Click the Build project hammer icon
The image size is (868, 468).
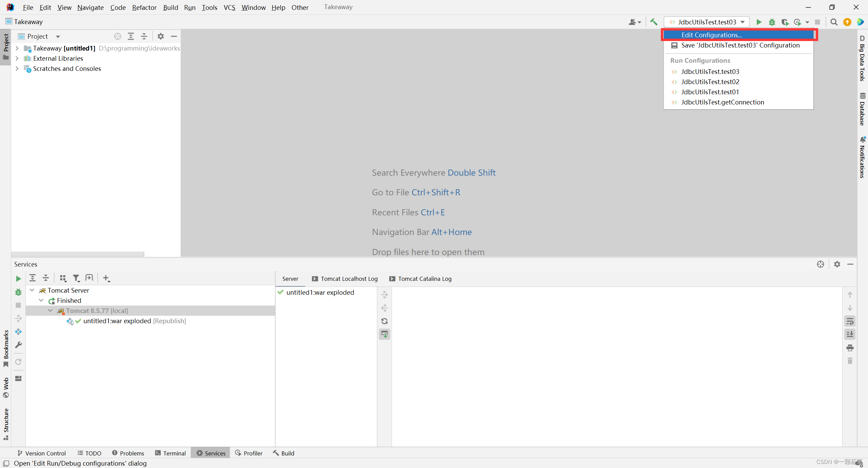tap(654, 22)
